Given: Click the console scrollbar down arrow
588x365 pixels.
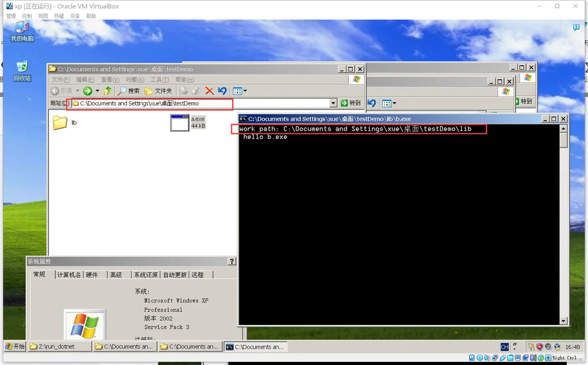Looking at the screenshot, I should click(x=563, y=321).
